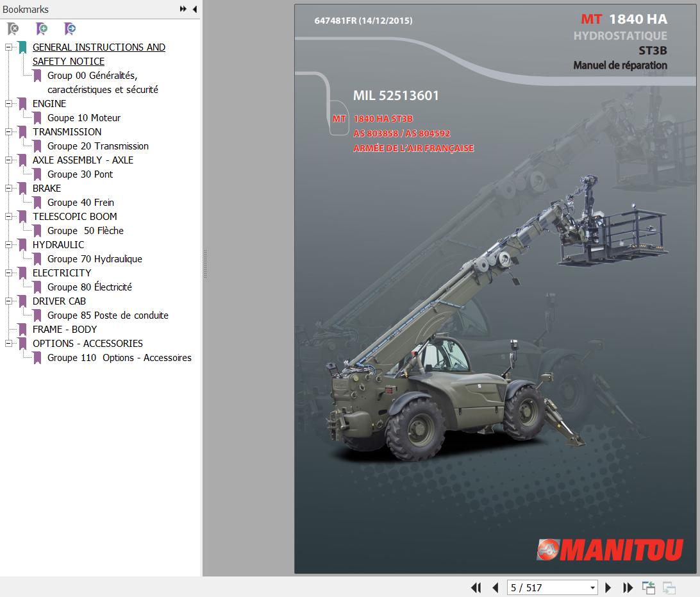Open Groupe 110 Options - Accessoires bookmark
Image resolution: width=700 pixels, height=597 pixels.
119,358
